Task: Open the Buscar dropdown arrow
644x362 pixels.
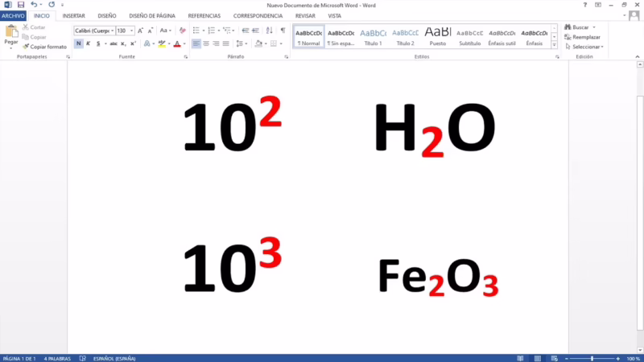Action: click(x=594, y=27)
